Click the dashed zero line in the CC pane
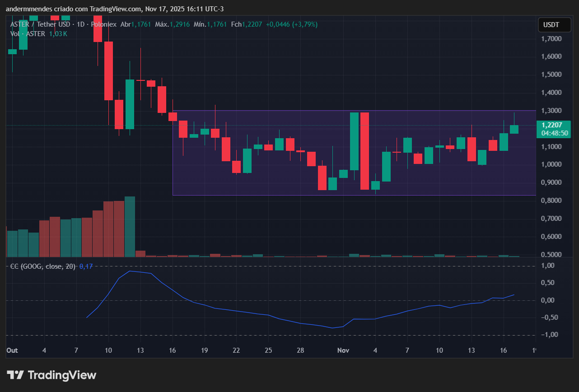Screen dimensions: 579x392 click(x=271, y=299)
